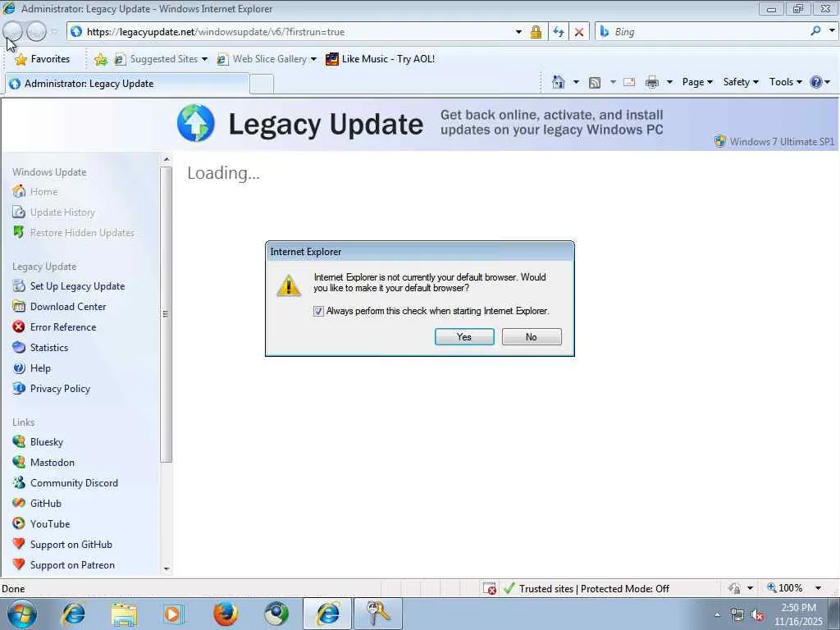Open the Tools menu
The height and width of the screenshot is (630, 840).
[x=785, y=82]
